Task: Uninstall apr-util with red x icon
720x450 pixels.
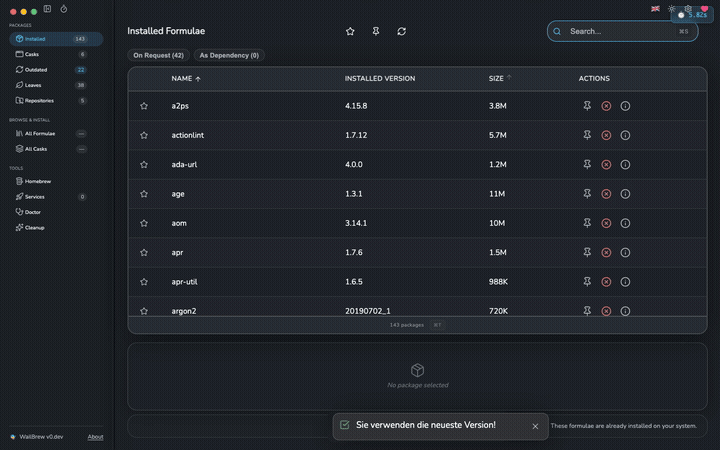Action: [x=606, y=282]
